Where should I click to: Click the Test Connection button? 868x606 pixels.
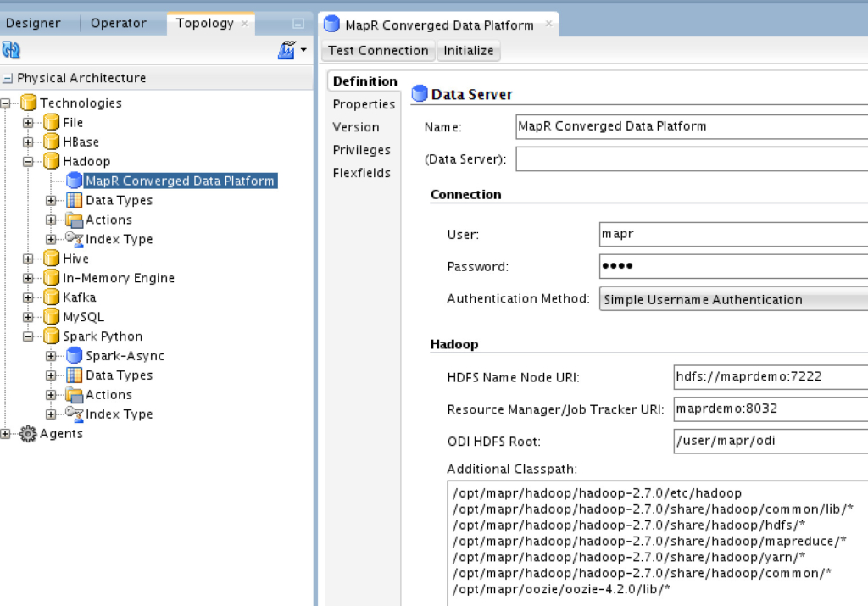[378, 50]
